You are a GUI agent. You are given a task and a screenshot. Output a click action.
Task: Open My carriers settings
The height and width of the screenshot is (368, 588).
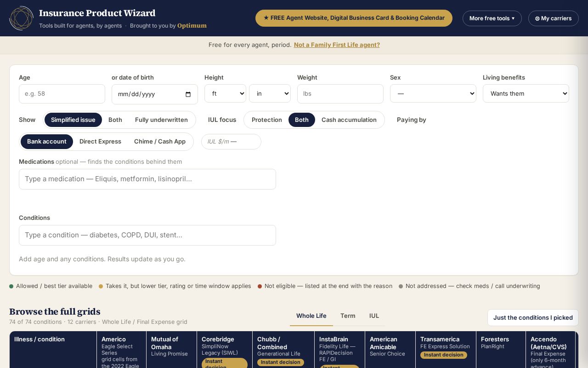[x=554, y=18]
